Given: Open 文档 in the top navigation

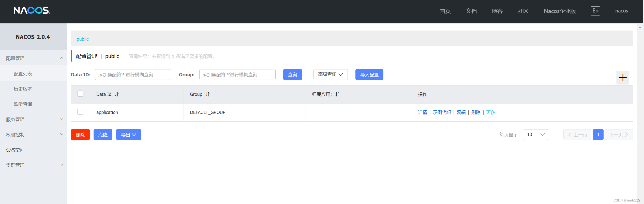Looking at the screenshot, I should 471,11.
